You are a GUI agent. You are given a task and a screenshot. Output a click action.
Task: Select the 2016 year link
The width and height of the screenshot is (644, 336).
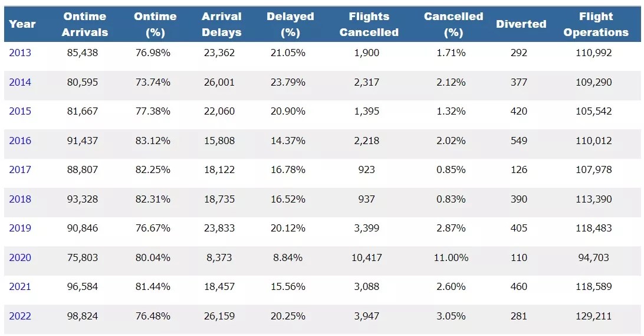point(20,141)
